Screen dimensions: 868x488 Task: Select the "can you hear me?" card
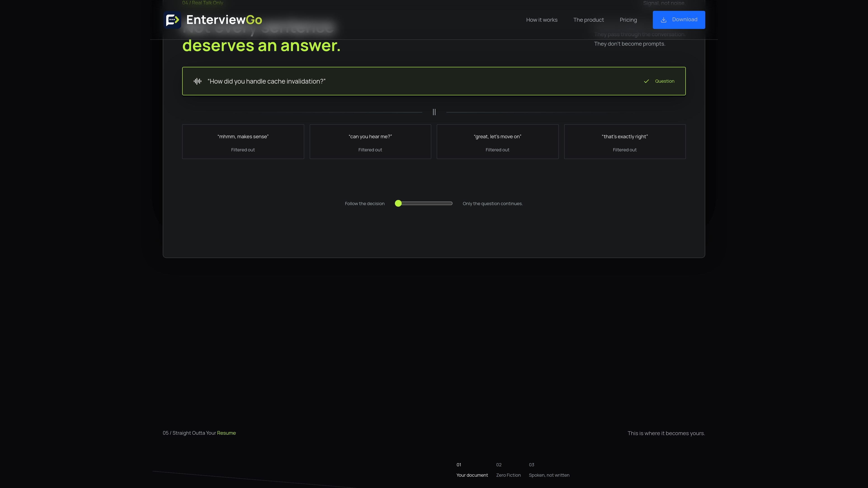pos(370,142)
